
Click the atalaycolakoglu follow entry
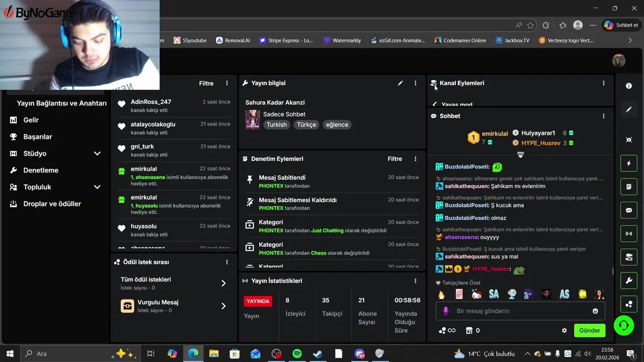(174, 128)
